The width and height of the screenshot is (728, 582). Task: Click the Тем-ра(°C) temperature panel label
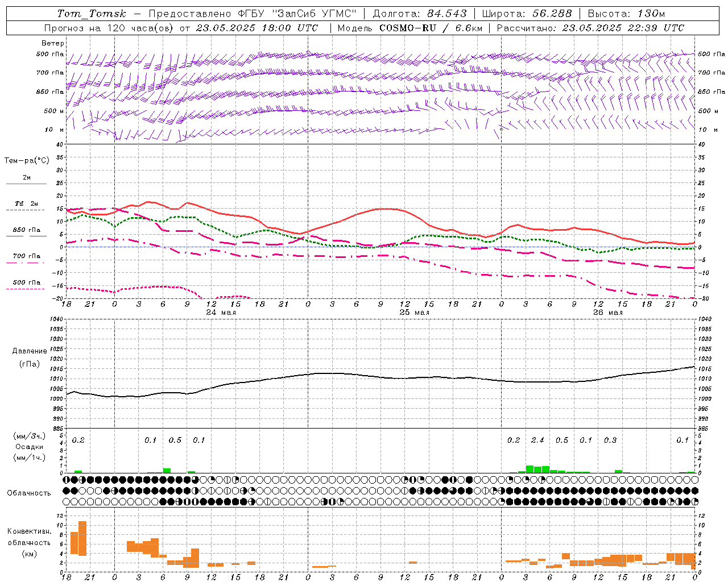point(27,161)
